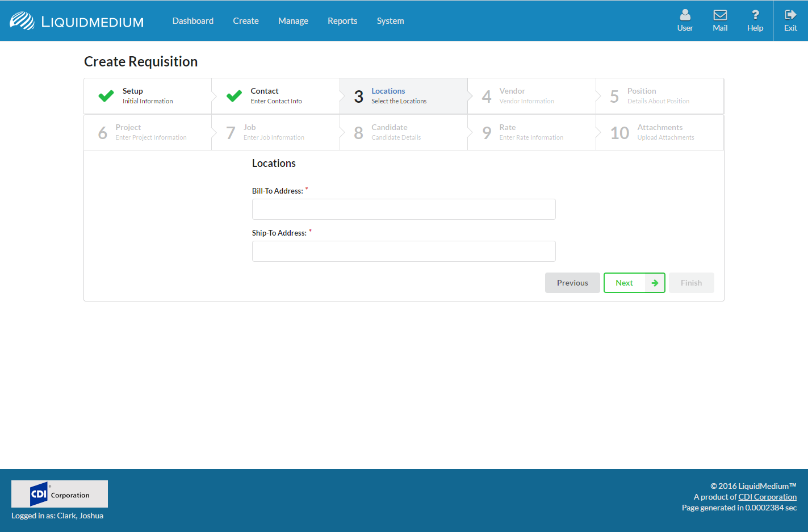Open the Create menu
Screen dimensions: 808x532
pyautogui.click(x=245, y=21)
